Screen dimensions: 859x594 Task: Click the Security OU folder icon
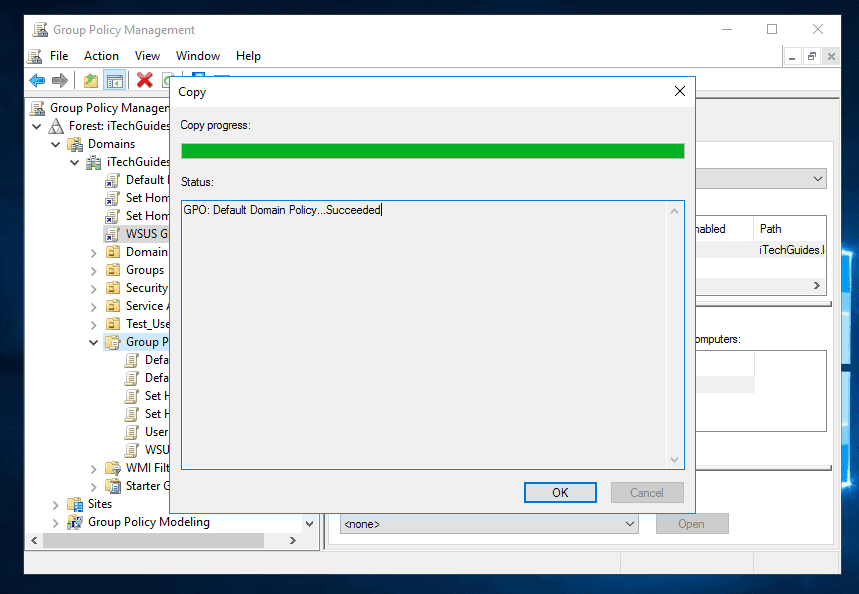[x=113, y=288]
